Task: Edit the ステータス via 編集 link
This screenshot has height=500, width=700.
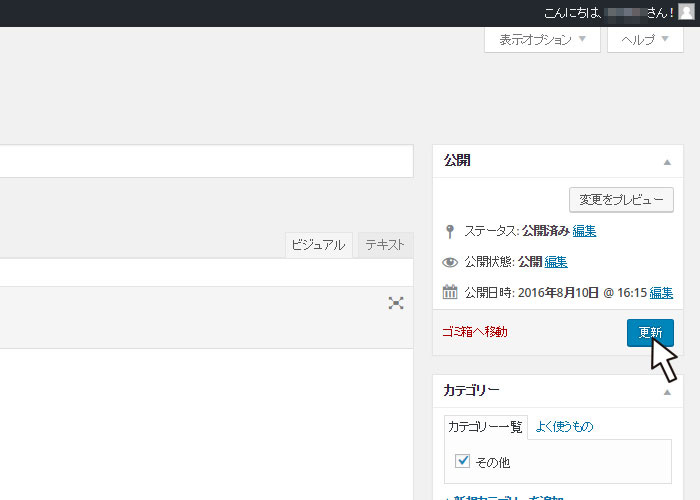Action: 584,231
